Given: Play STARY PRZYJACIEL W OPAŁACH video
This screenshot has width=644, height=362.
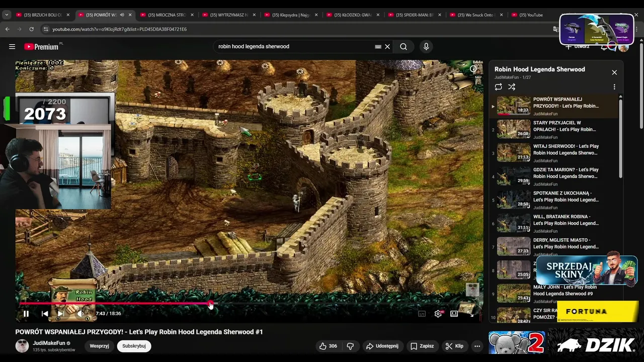Looking at the screenshot, I should click(554, 130).
